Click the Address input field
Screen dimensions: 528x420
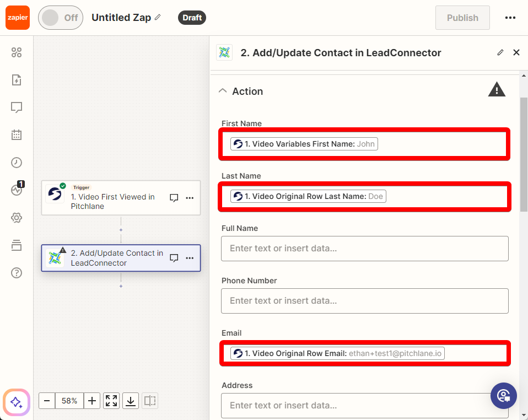[365, 406]
